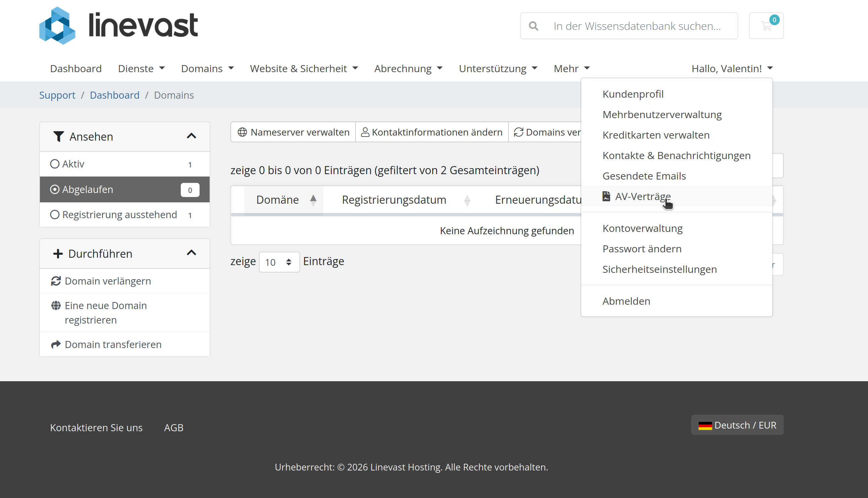Open the Support breadcrumb link
Viewport: 868px width, 498px height.
tap(57, 95)
